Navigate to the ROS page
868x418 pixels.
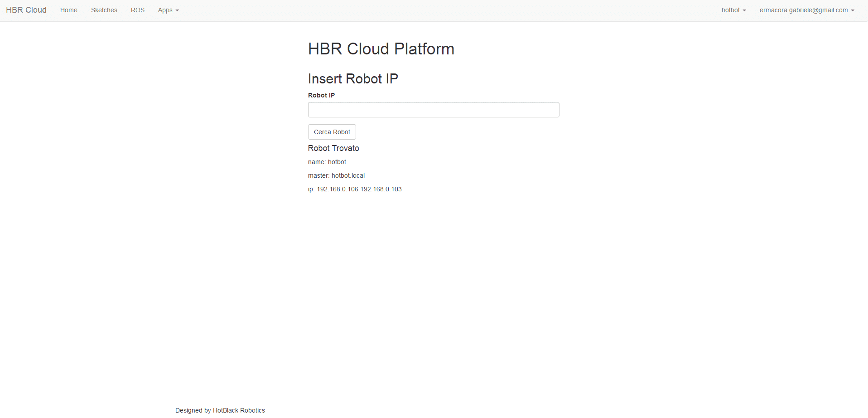pos(138,10)
